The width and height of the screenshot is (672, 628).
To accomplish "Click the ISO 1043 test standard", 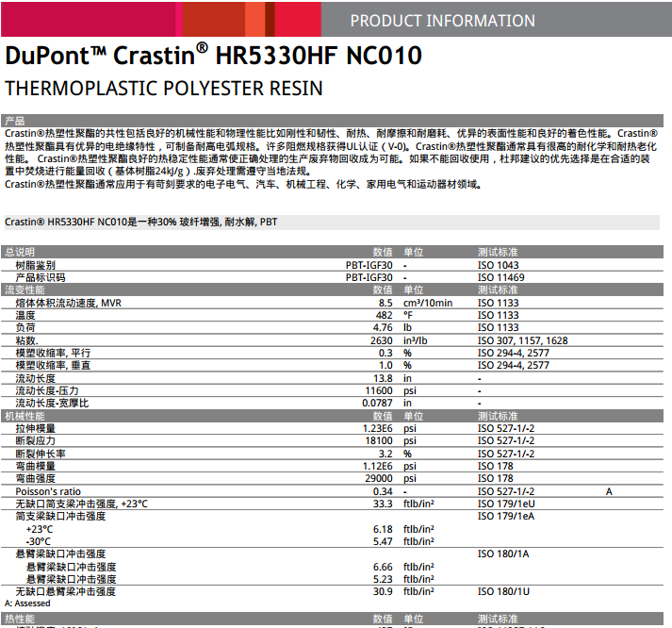I will click(498, 265).
